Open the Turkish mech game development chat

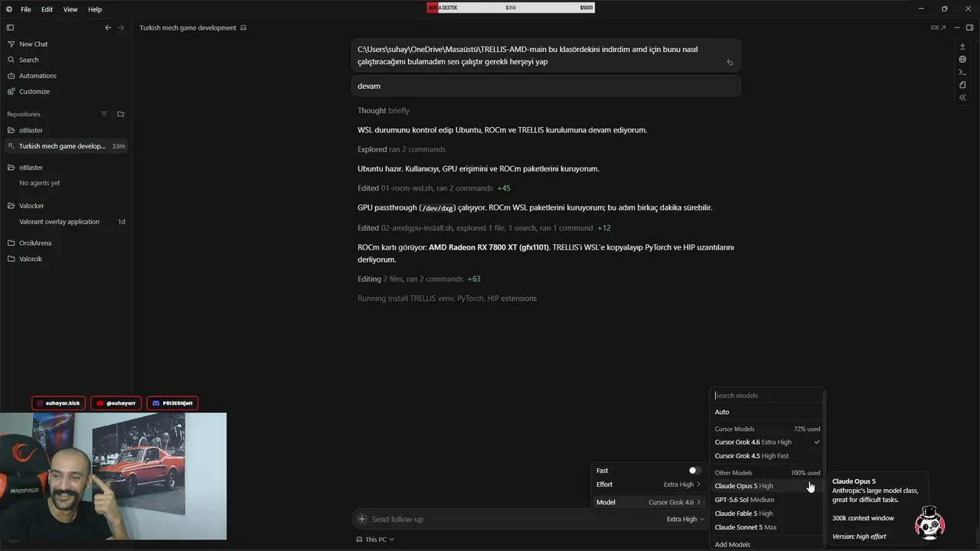tap(66, 146)
